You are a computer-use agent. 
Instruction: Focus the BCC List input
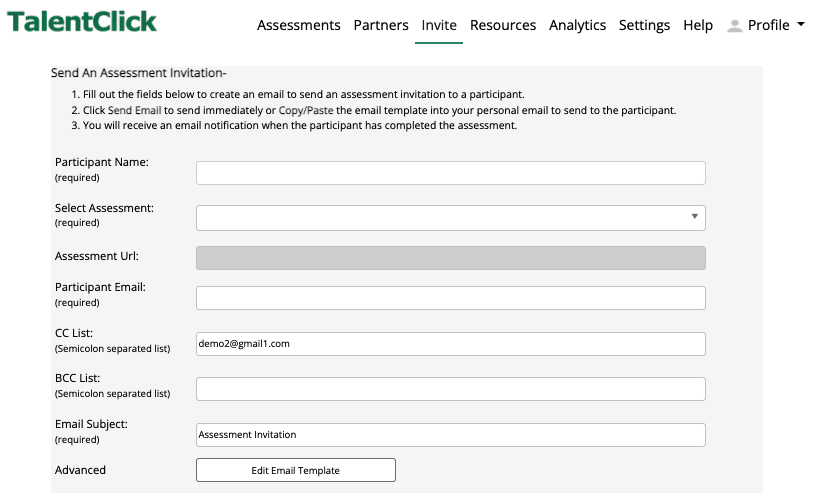pos(451,389)
